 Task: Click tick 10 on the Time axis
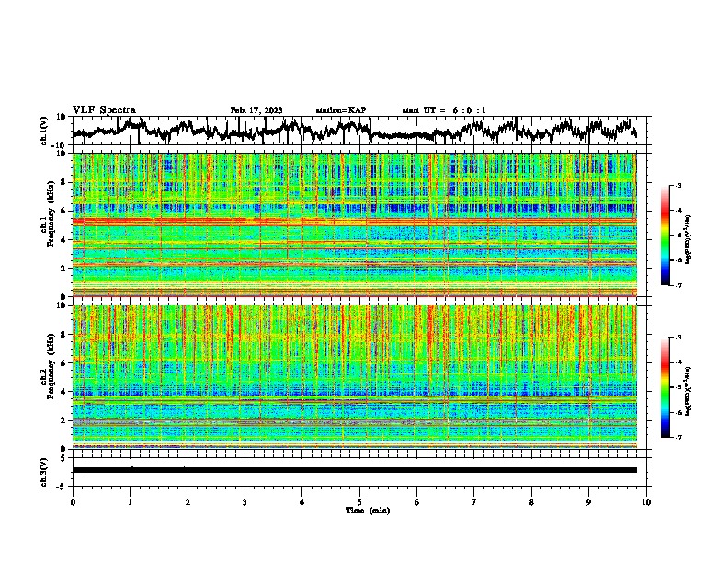coord(646,502)
